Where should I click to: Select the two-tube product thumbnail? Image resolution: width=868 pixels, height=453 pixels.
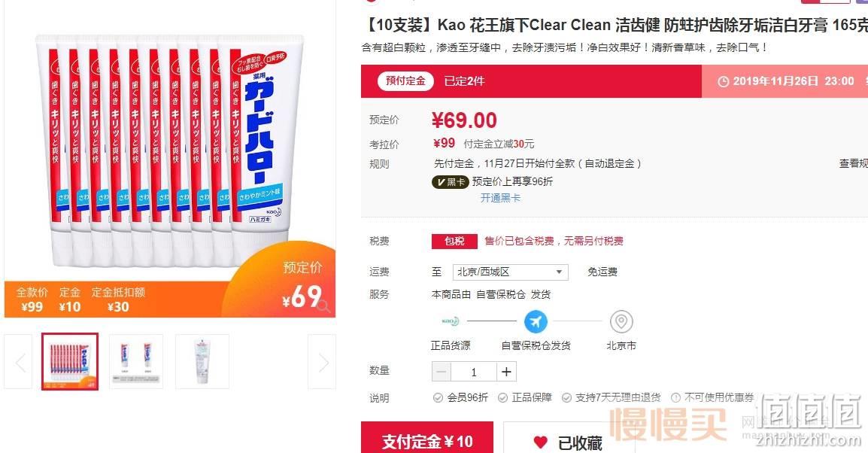pyautogui.click(x=136, y=362)
